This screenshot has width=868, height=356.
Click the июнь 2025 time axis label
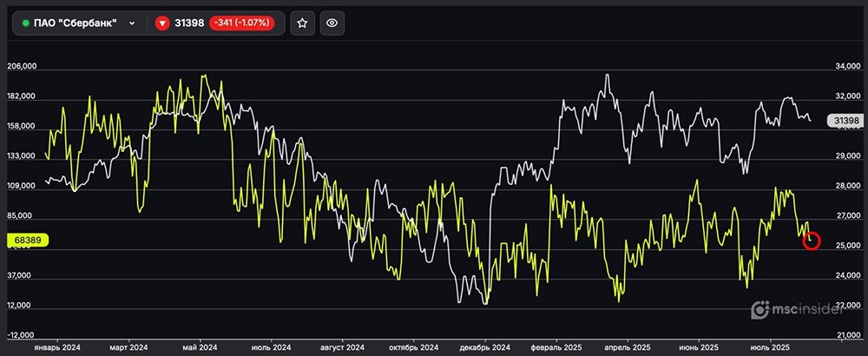pyautogui.click(x=699, y=347)
